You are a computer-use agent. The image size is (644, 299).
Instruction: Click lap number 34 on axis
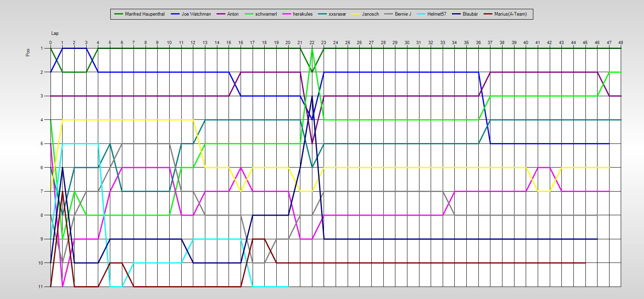(x=454, y=42)
